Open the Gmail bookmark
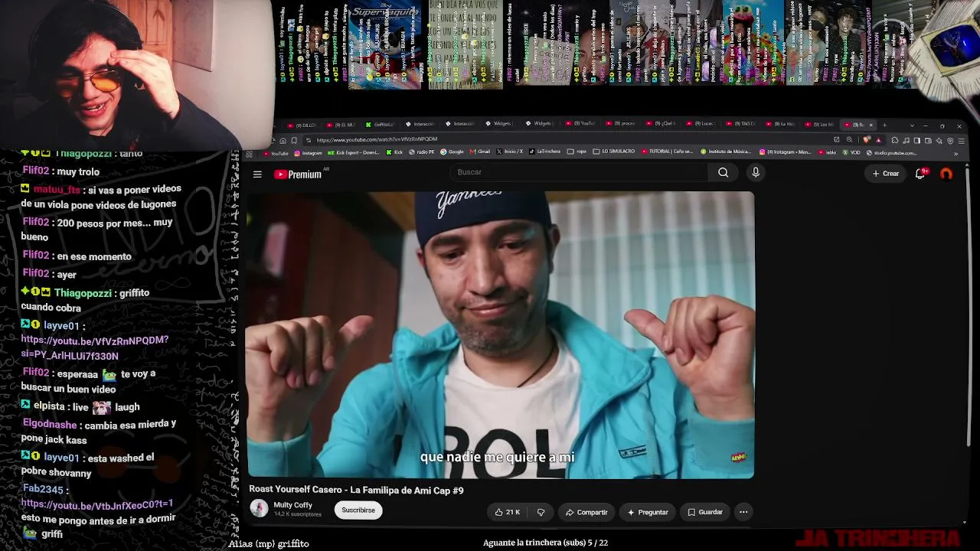The width and height of the screenshot is (980, 551). 479,152
